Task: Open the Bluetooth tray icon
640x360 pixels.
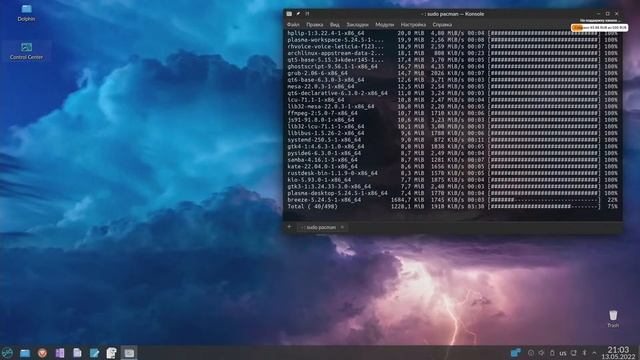Action: click(x=584, y=353)
